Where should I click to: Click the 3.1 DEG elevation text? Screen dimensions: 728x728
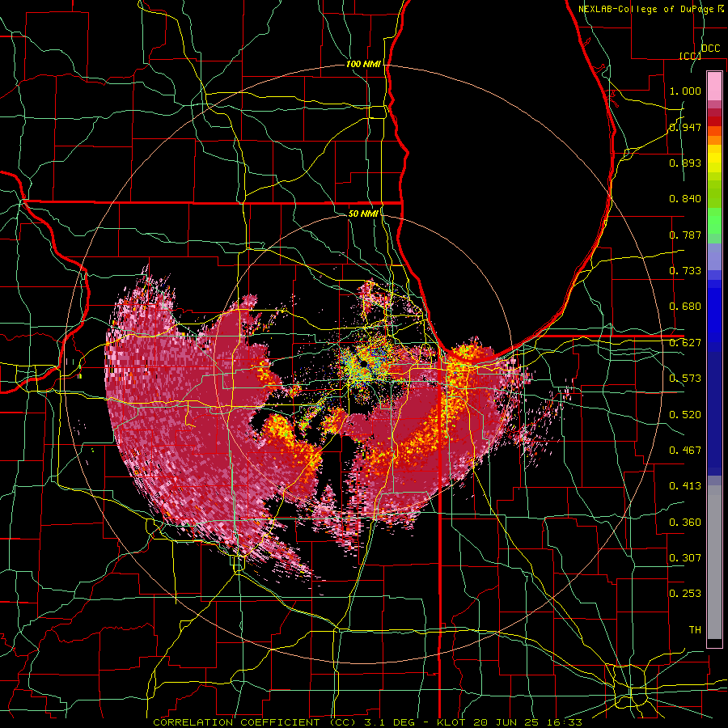point(392,722)
